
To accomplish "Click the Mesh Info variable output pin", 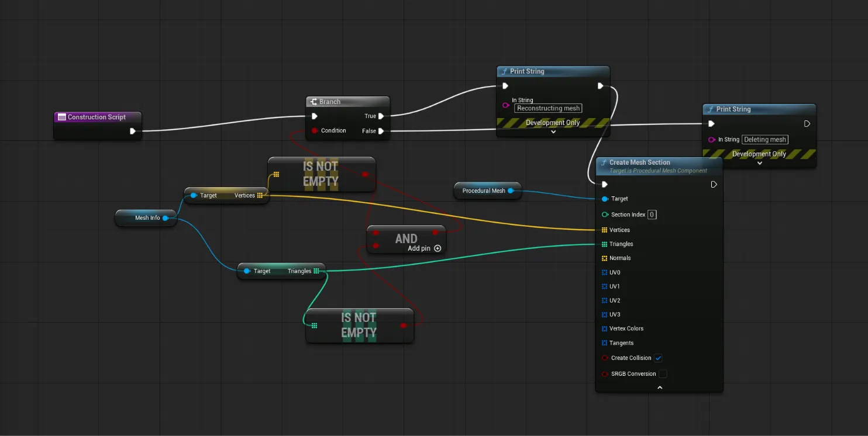I will tap(166, 218).
